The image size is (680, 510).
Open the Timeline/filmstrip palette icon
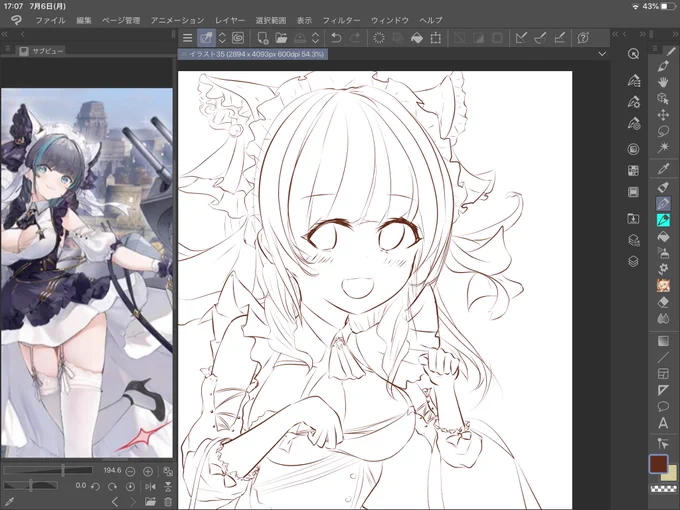click(633, 192)
